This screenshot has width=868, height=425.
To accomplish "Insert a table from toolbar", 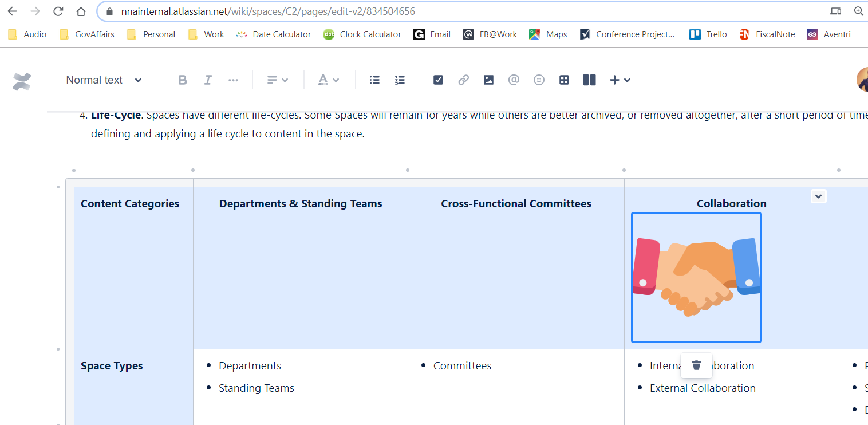I will (x=564, y=80).
